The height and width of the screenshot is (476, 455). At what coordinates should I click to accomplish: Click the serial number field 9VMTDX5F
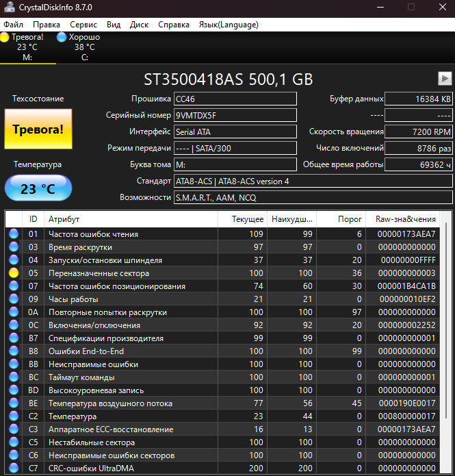point(235,115)
